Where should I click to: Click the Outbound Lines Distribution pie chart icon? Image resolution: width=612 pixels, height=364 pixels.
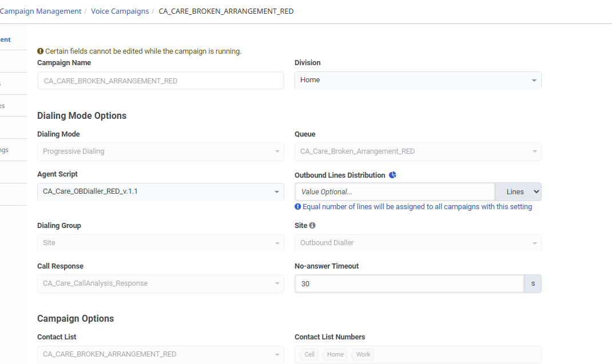392,175
